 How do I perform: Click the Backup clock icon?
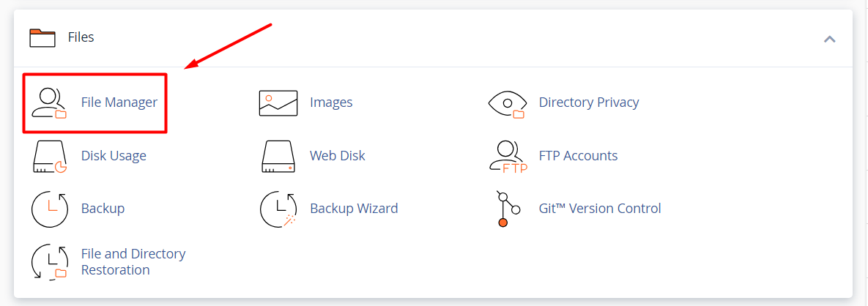[x=49, y=209]
